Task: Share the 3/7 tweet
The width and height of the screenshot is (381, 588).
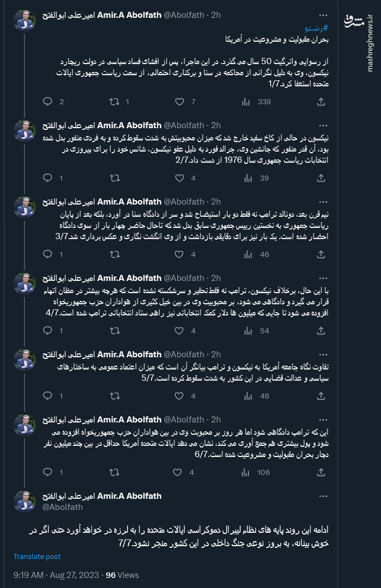Action: point(321,254)
